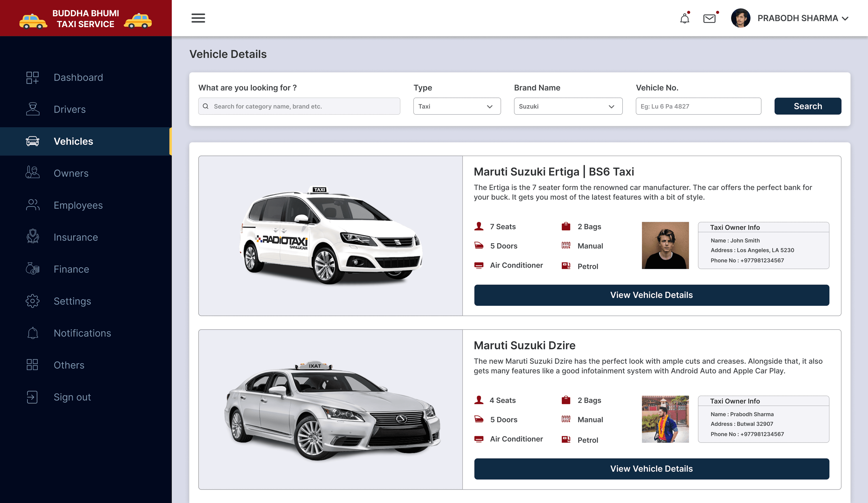Open the mail envelope icon
Viewport: 868px width, 503px height.
tap(709, 18)
